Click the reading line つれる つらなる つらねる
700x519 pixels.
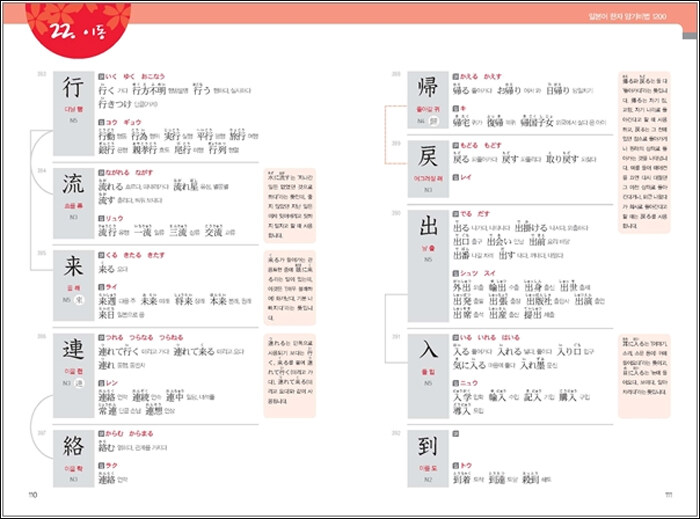click(x=144, y=337)
